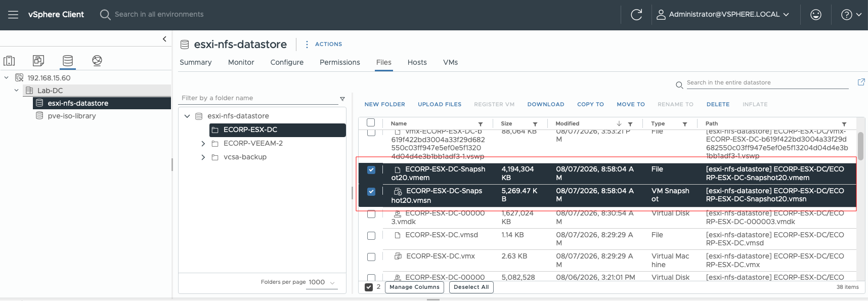This screenshot has height=301, width=868.
Task: Check the ECORP-ESX-DC-000003.vmdk row
Action: pyautogui.click(x=371, y=214)
